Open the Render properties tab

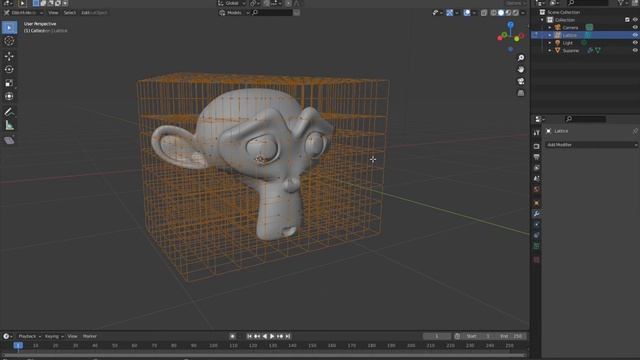536,146
